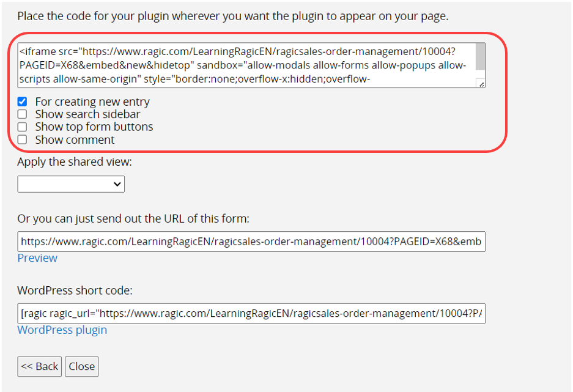The width and height of the screenshot is (573, 392).
Task: Click the text area resize handle
Action: click(x=482, y=84)
